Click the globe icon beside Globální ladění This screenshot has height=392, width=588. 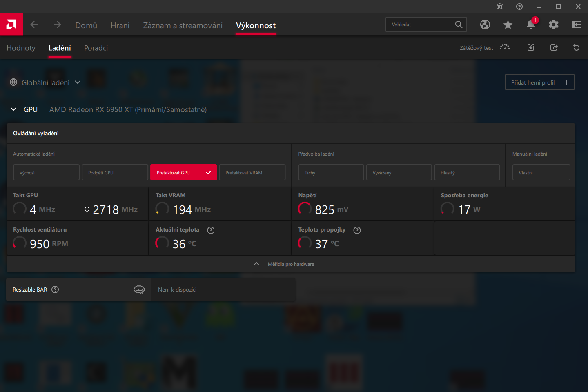(13, 82)
